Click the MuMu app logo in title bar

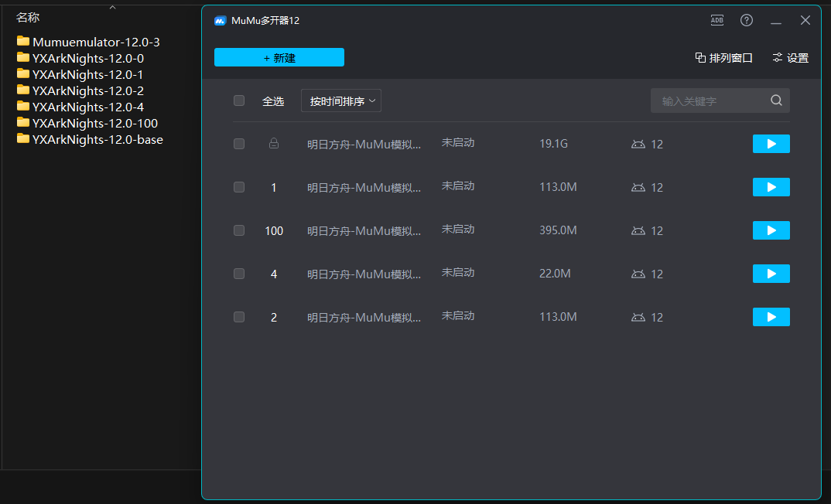tap(220, 21)
